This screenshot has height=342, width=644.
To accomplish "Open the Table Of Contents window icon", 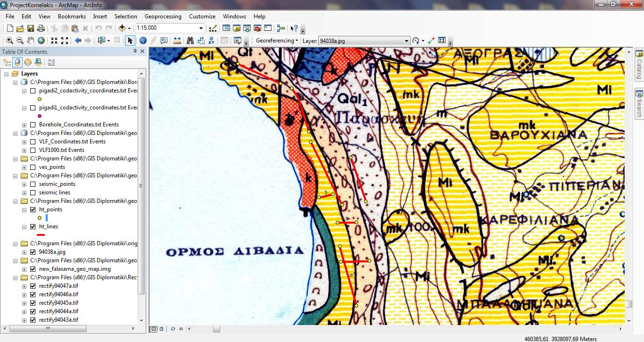I will coord(226,28).
